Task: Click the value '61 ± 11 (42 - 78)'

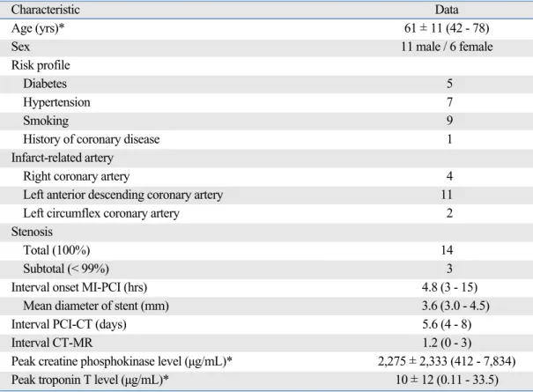Action: point(447,28)
